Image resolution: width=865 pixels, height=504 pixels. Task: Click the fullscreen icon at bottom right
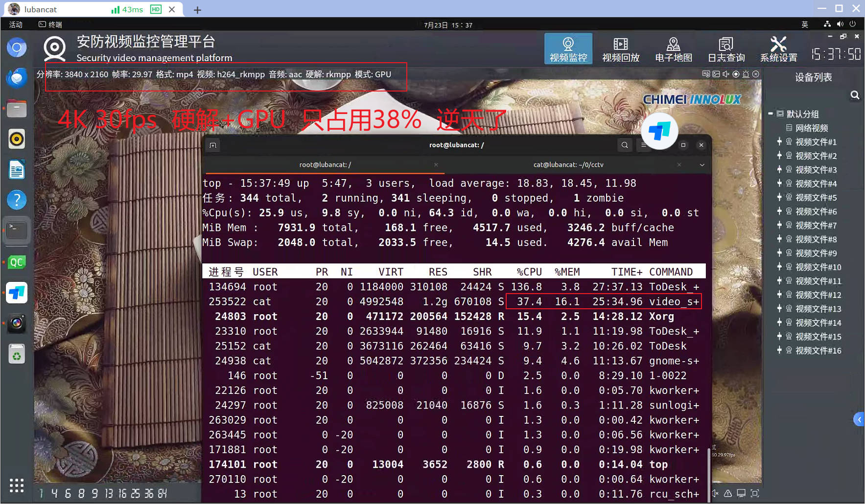coord(755,493)
